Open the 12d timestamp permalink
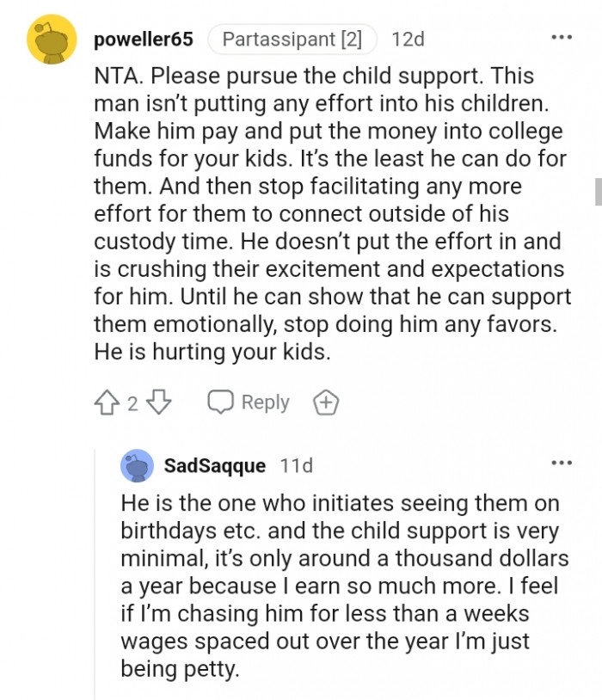 (x=407, y=40)
